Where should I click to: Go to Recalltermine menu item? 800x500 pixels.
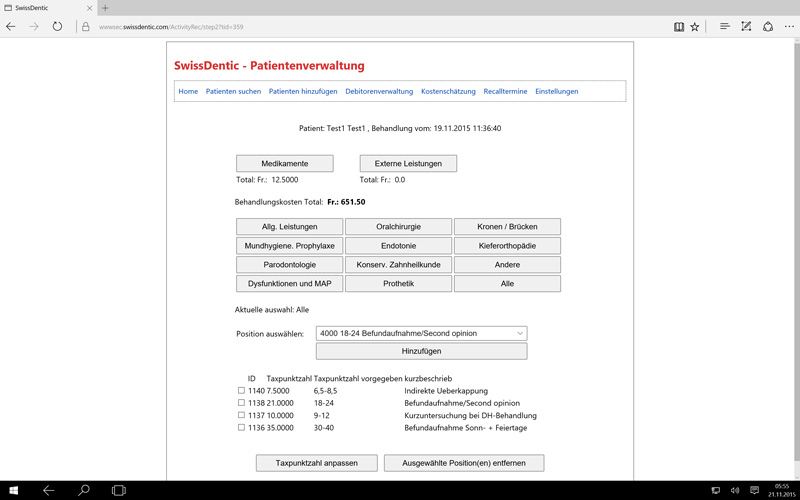505,91
